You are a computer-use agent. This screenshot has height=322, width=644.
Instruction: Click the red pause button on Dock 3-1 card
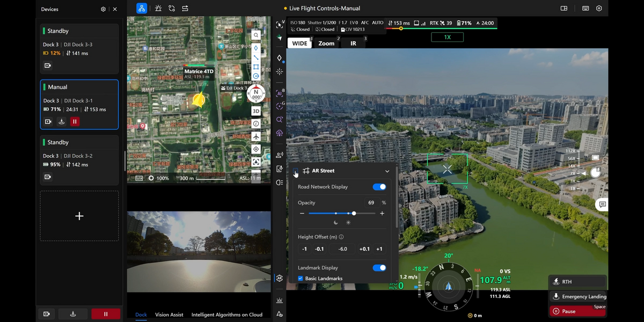tap(75, 122)
